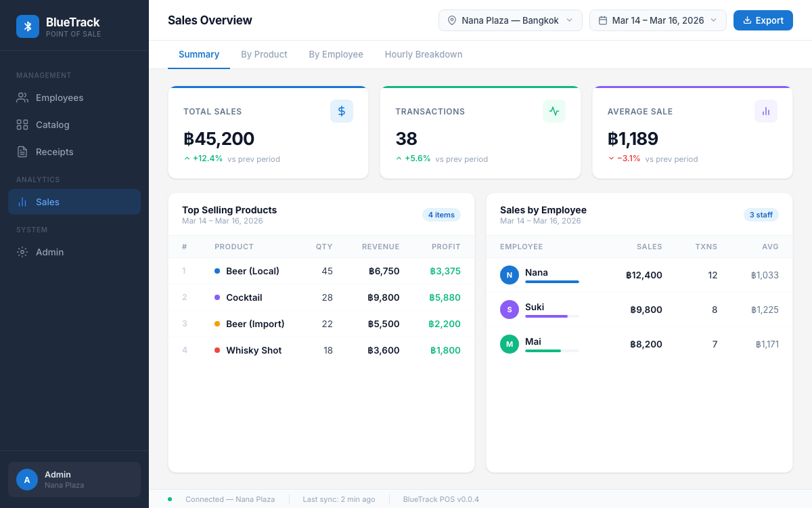812x508 pixels.
Task: Open the Nana Plaza — Bangkok location dropdown
Action: [x=510, y=20]
